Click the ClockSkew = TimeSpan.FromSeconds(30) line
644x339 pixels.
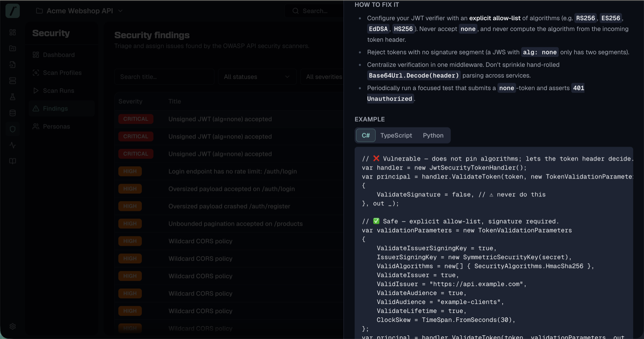[x=446, y=320]
